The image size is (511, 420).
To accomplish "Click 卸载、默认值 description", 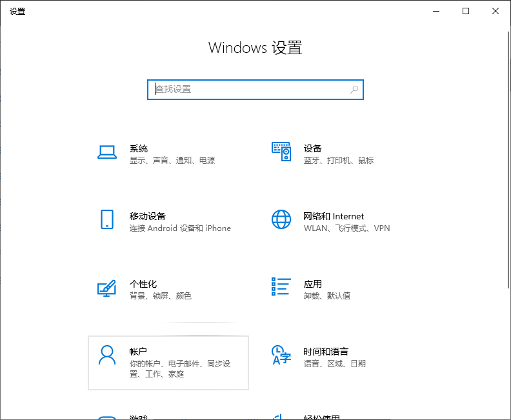I will tap(327, 295).
